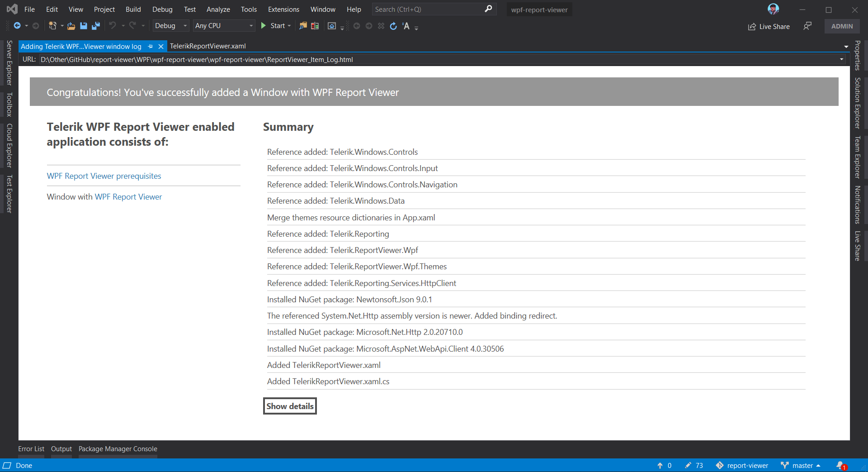868x472 pixels.
Task: Open the Error List tab
Action: point(31,449)
